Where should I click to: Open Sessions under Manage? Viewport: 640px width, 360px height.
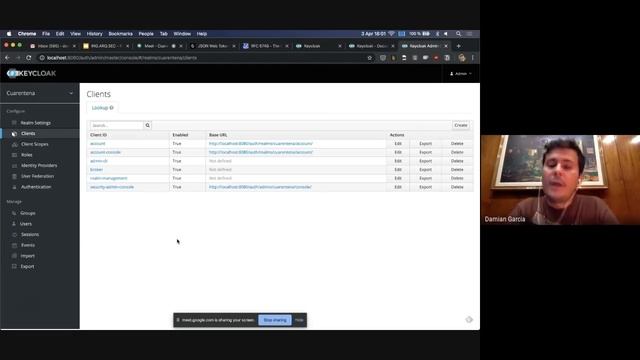click(30, 234)
